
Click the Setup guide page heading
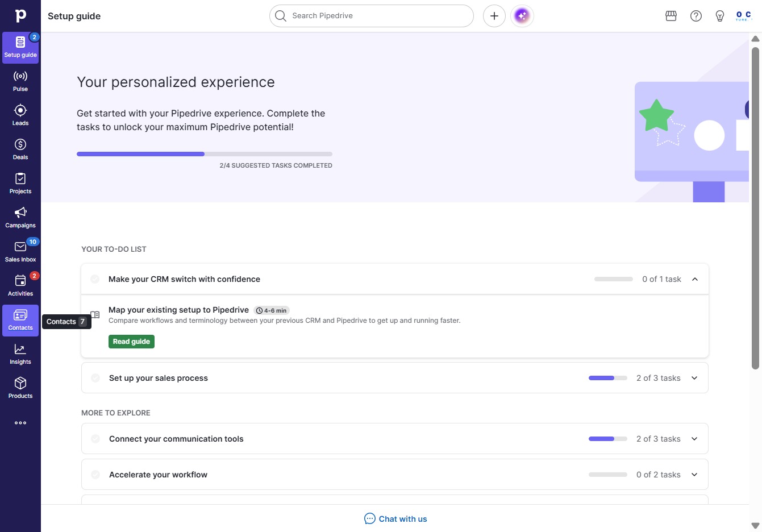[x=74, y=16]
